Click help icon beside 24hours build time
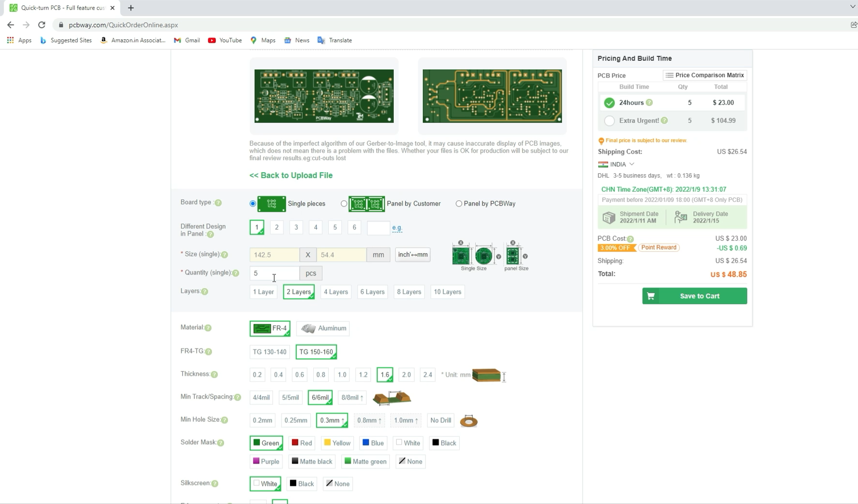The image size is (858, 504). coord(650,103)
